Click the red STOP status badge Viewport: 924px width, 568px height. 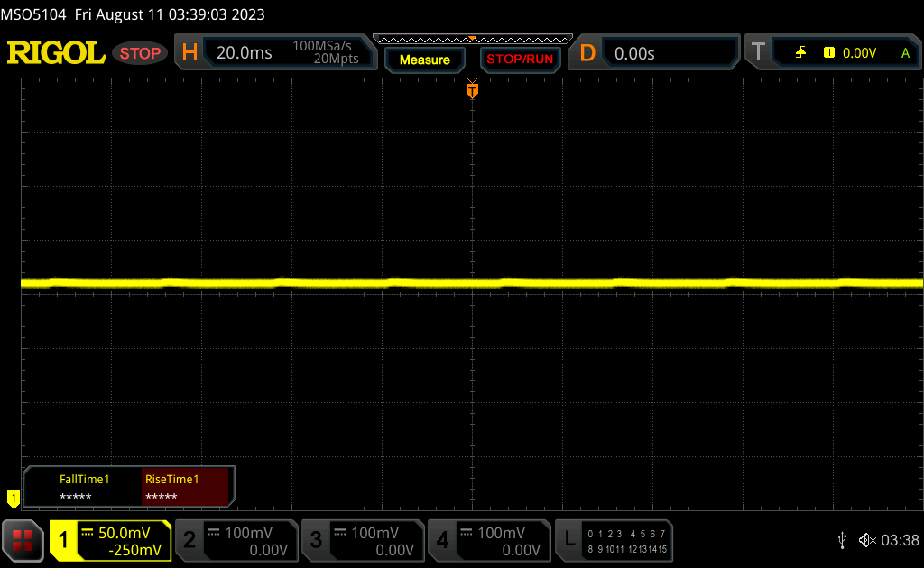click(140, 53)
